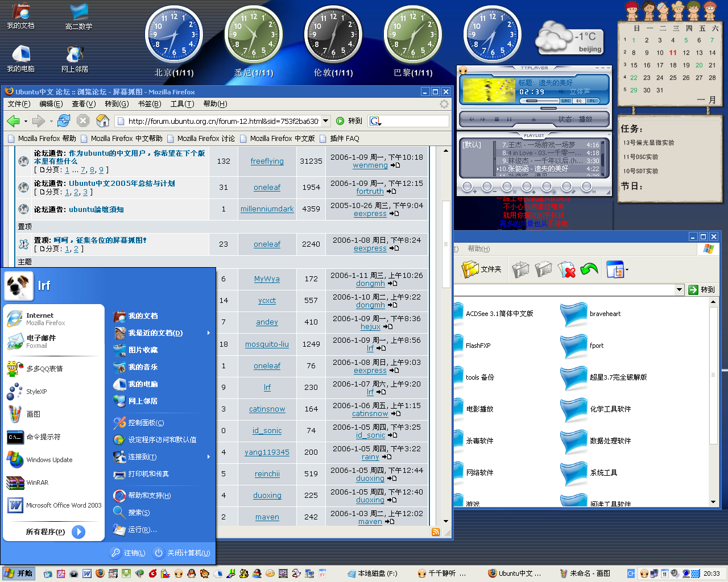This screenshot has height=582, width=728.
Task: Open bookmark 插件 FAQ in bookmarks toolbar
Action: (340, 139)
